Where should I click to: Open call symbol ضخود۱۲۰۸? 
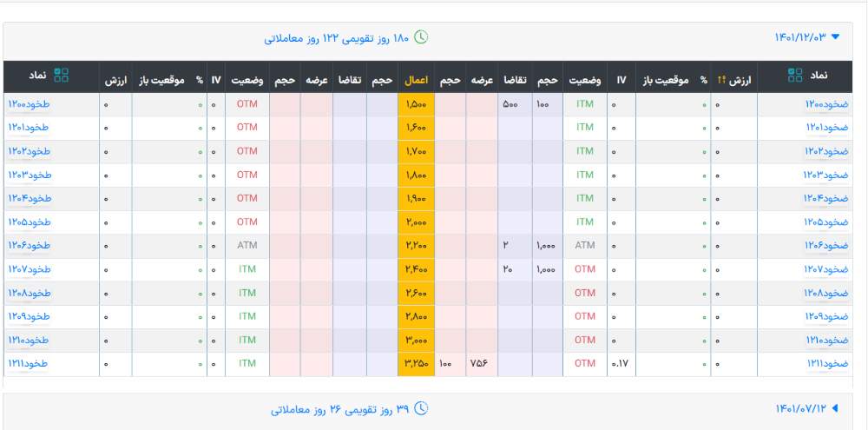826,293
